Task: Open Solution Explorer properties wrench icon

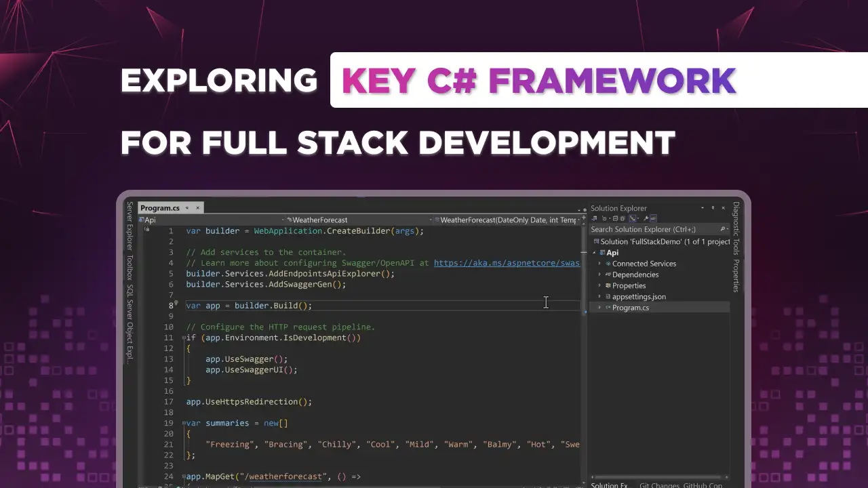Action: (646, 218)
